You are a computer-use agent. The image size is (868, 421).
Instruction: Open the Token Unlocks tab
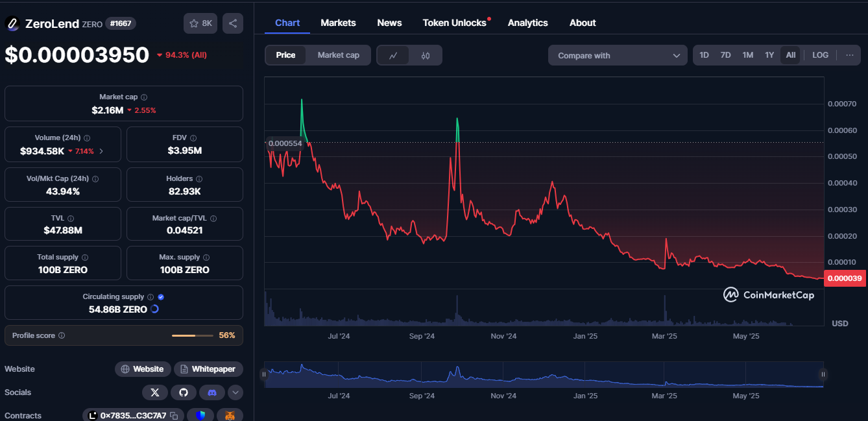click(x=455, y=23)
